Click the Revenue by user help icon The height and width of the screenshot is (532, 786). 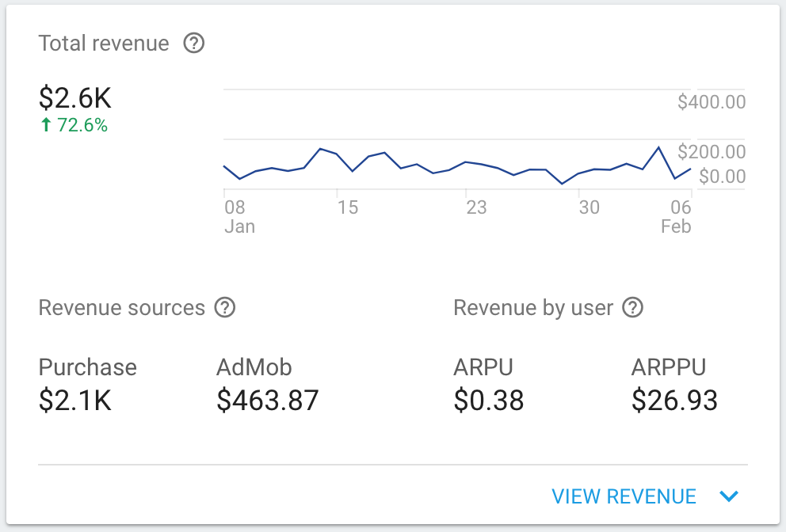pos(632,307)
